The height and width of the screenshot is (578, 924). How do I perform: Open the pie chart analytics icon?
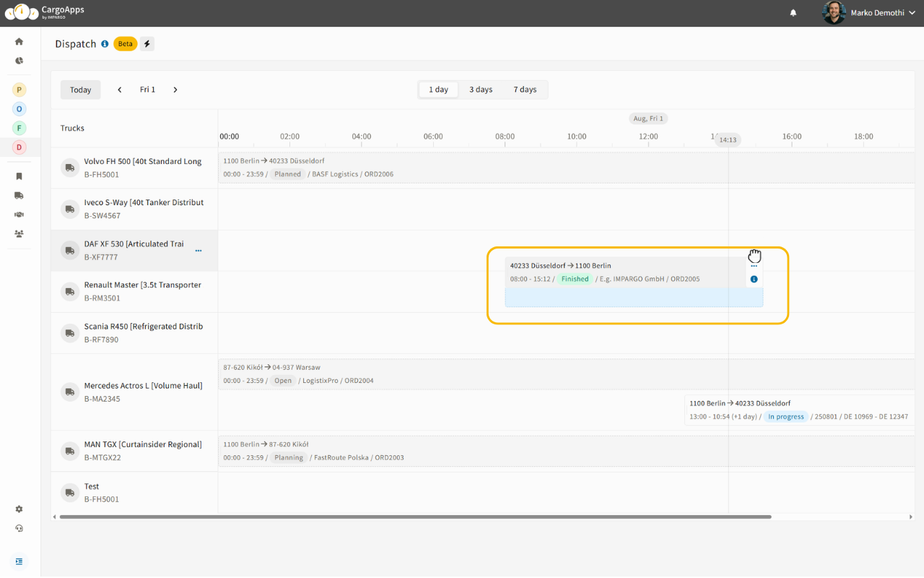click(19, 61)
